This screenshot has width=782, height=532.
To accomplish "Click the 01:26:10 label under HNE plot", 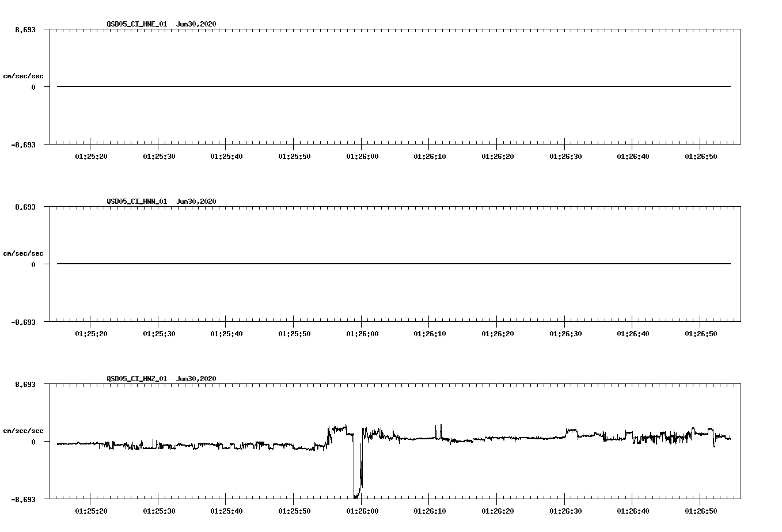I will pos(429,156).
